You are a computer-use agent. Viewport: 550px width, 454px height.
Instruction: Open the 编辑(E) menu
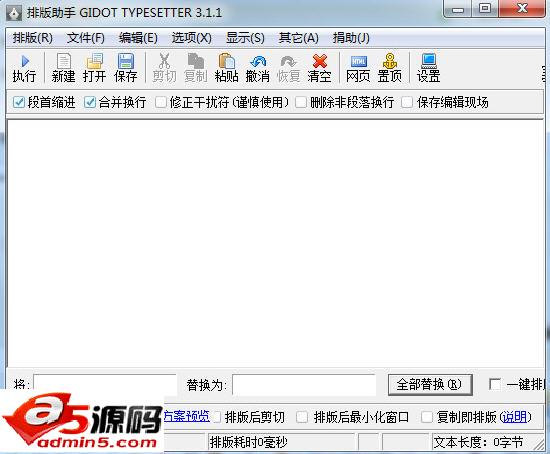point(138,38)
